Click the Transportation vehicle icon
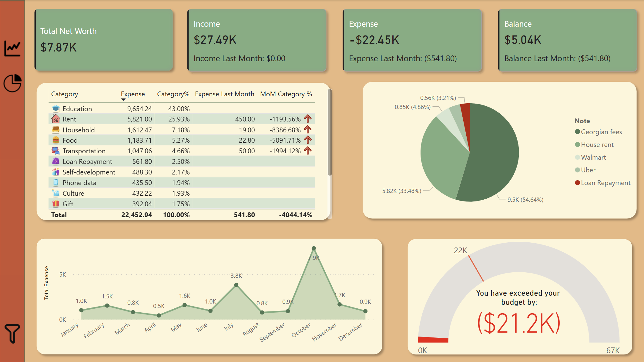This screenshot has width=644, height=362. pyautogui.click(x=56, y=151)
